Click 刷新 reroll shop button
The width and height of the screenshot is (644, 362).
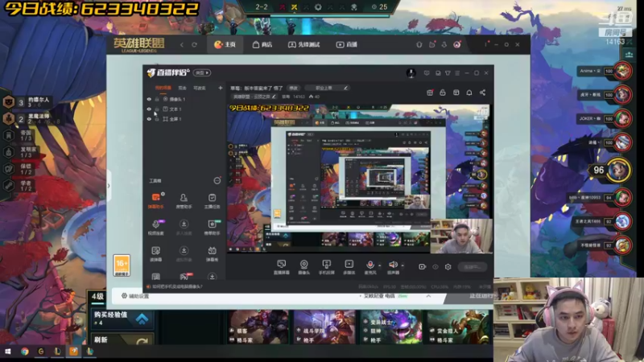pos(122,339)
